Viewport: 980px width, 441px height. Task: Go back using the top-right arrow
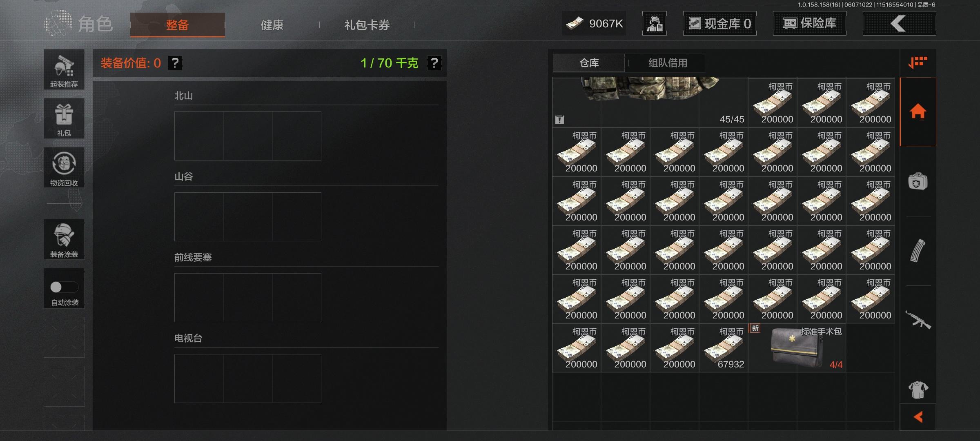pyautogui.click(x=899, y=23)
